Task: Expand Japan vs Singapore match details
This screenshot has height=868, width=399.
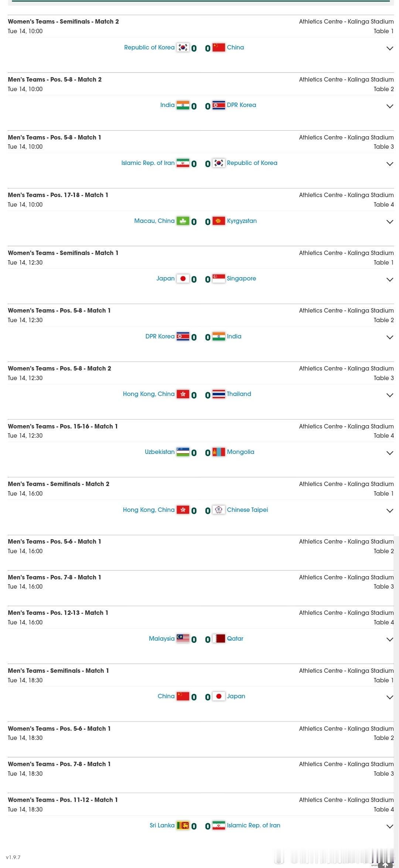Action: click(390, 279)
